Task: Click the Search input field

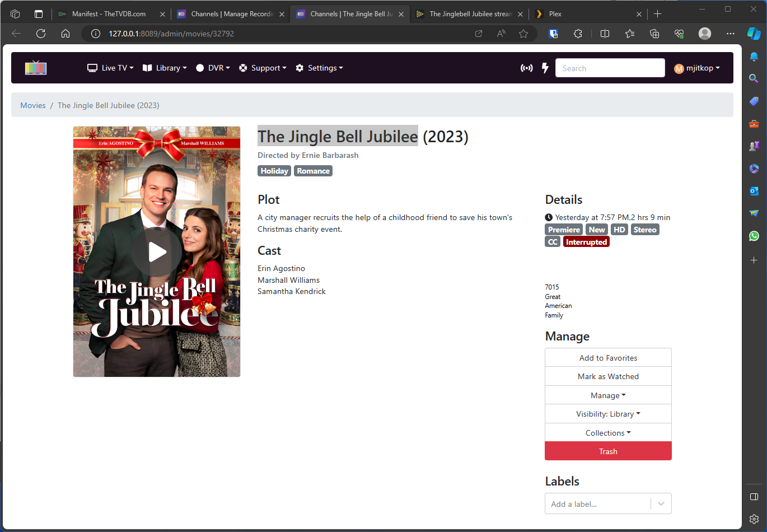Action: (610, 68)
